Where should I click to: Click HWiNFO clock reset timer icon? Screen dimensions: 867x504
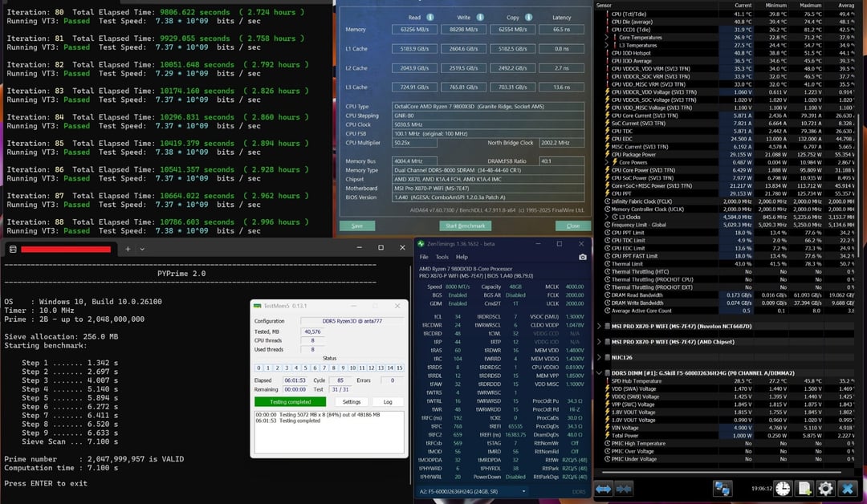(783, 489)
